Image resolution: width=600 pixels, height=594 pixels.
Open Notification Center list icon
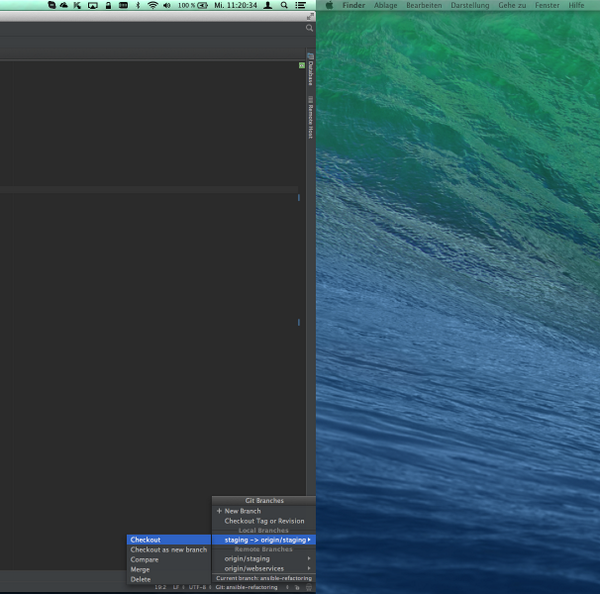point(300,5)
